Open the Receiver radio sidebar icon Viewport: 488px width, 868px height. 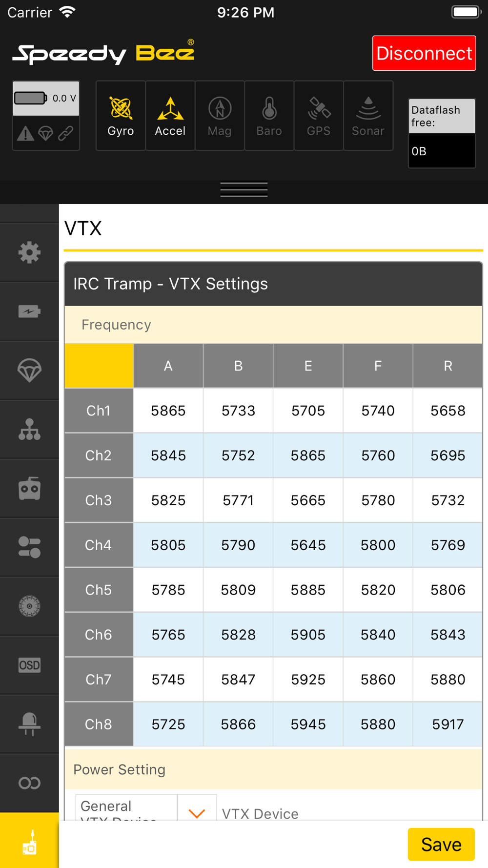click(x=29, y=488)
